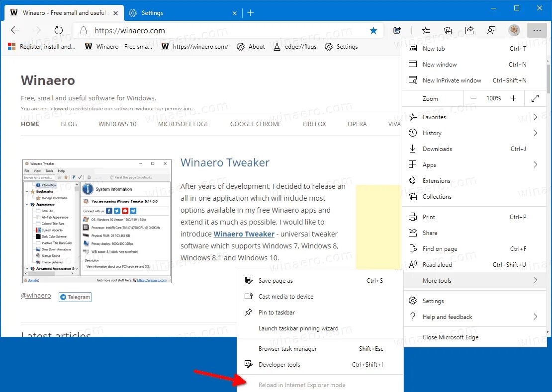
Task: Open WINDOWS 10 navigation link
Action: 117,124
